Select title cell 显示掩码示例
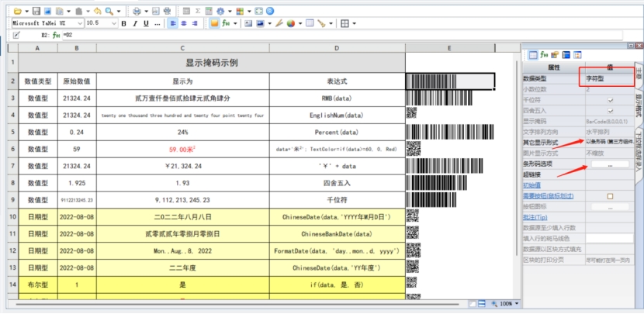The height and width of the screenshot is (314, 644). click(212, 63)
